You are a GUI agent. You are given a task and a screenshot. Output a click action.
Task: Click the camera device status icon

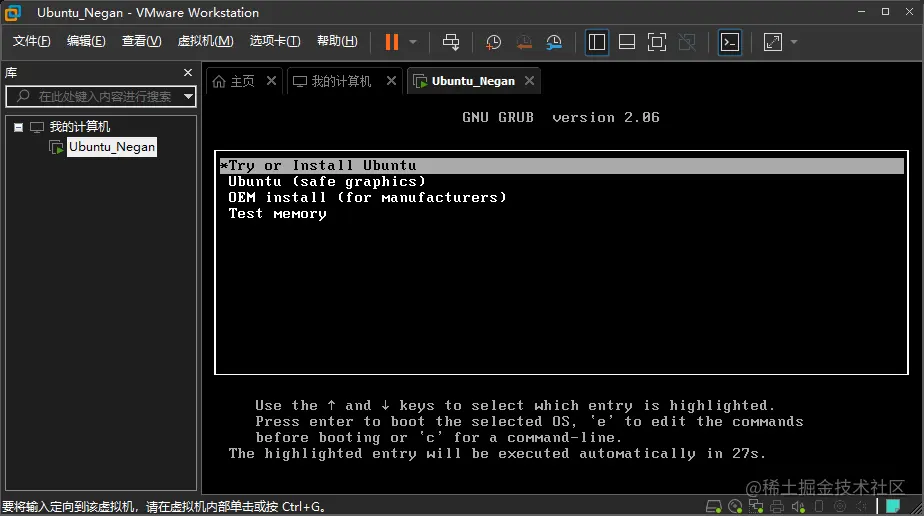[x=840, y=506]
